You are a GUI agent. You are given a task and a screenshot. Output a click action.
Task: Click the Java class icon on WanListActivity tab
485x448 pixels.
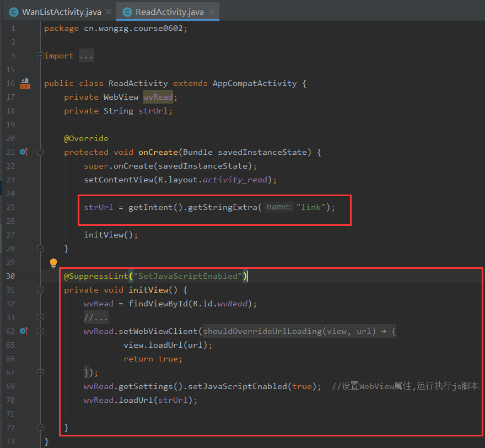(14, 12)
